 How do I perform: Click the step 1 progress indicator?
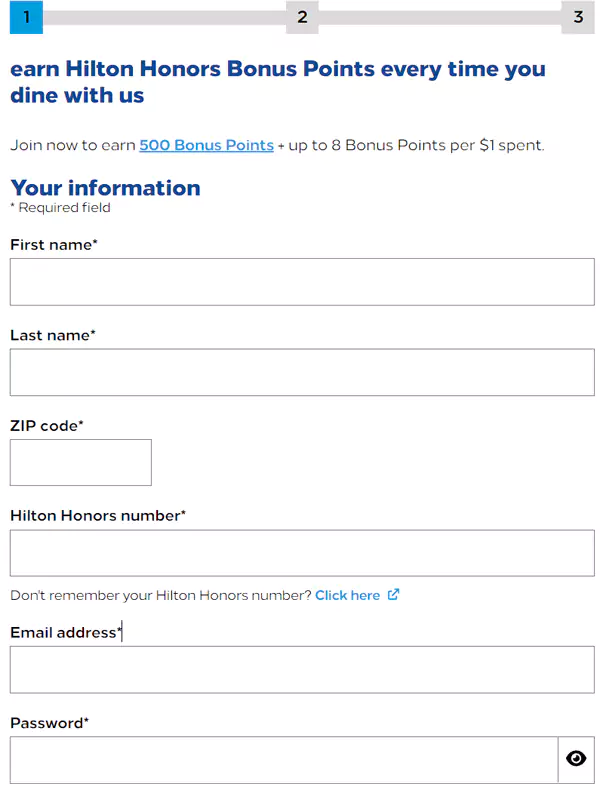pyautogui.click(x=26, y=17)
